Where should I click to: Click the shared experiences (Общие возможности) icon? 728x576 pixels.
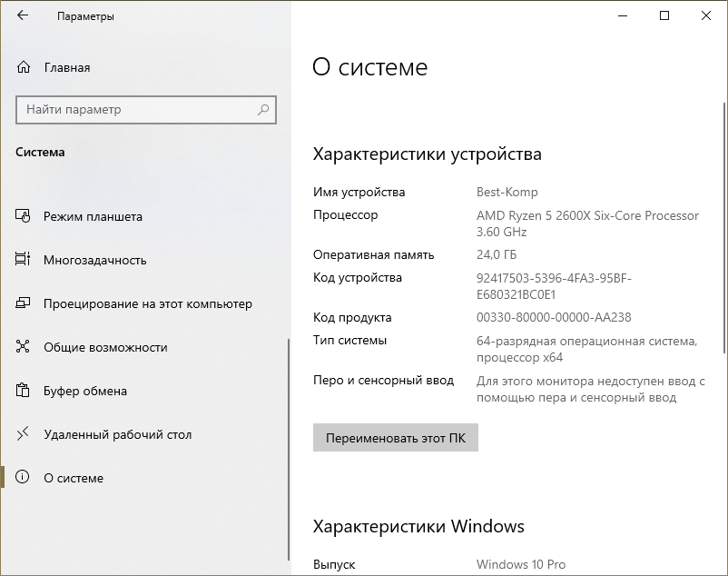(x=24, y=348)
